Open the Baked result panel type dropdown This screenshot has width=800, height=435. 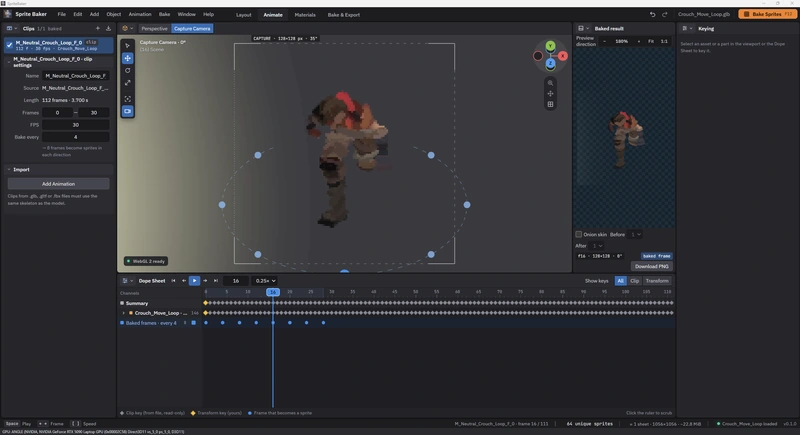click(583, 29)
